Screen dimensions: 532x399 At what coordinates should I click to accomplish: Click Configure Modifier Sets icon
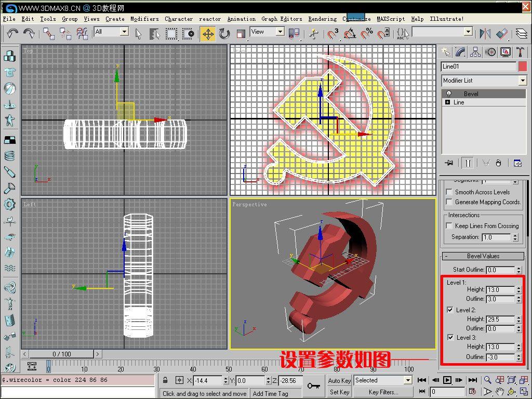517,163
